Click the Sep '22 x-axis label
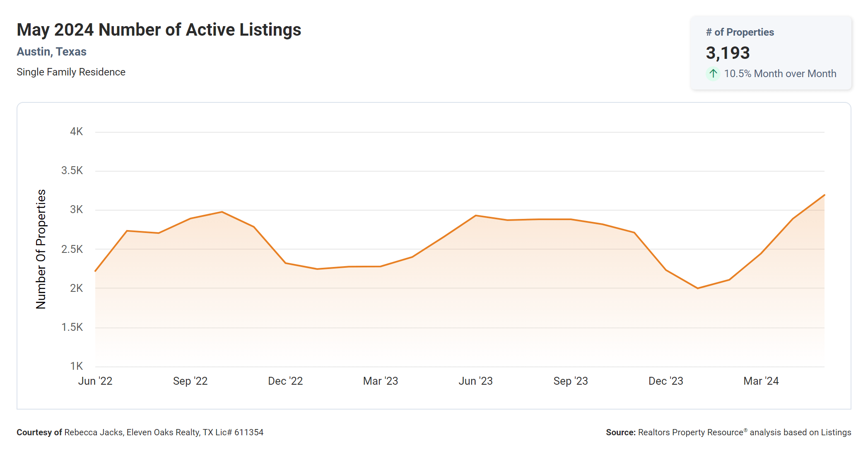This screenshot has width=868, height=456. pos(190,381)
